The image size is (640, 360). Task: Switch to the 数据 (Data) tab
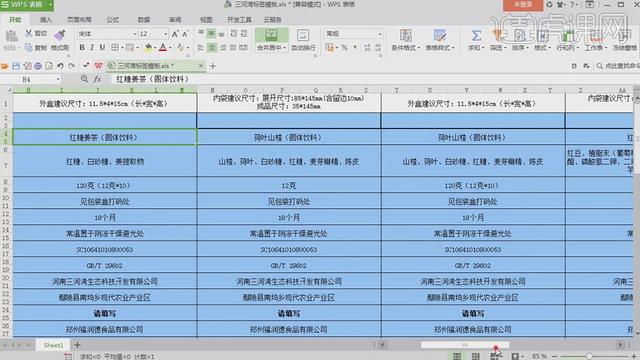tap(144, 20)
